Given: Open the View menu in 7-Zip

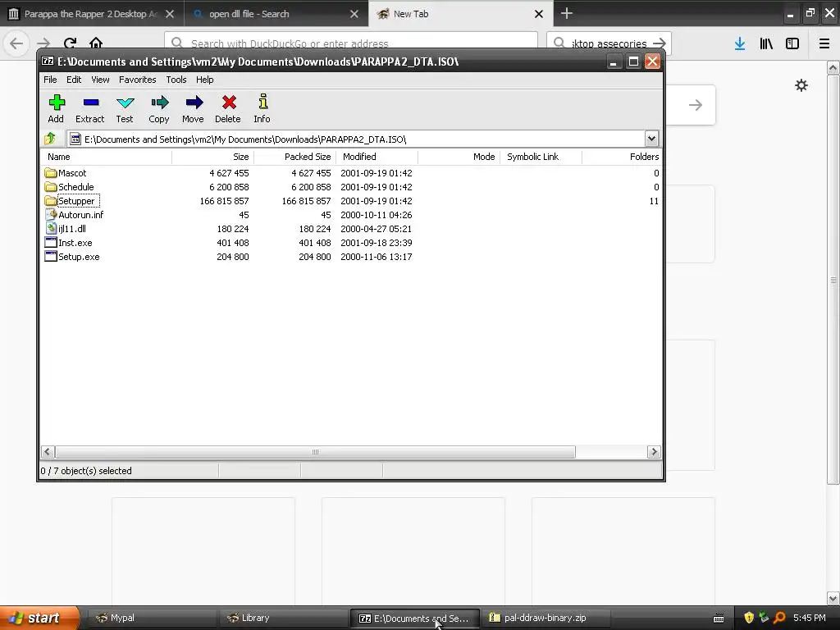Looking at the screenshot, I should (100, 80).
